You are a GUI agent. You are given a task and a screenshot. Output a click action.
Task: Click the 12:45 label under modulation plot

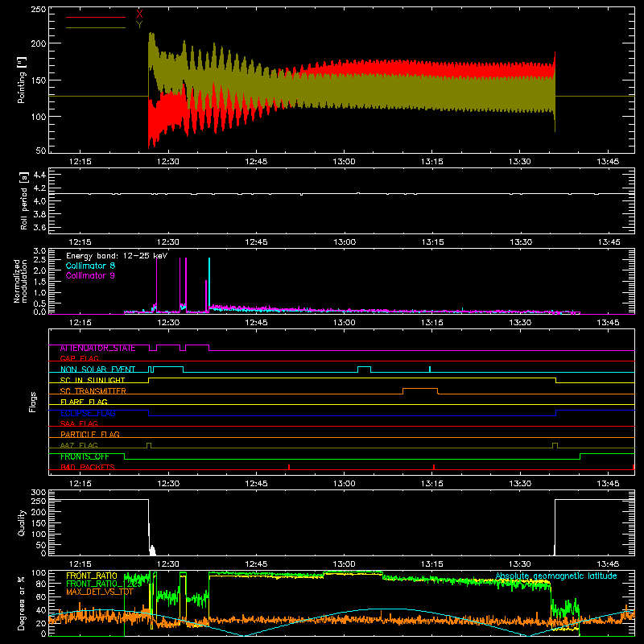click(x=256, y=323)
